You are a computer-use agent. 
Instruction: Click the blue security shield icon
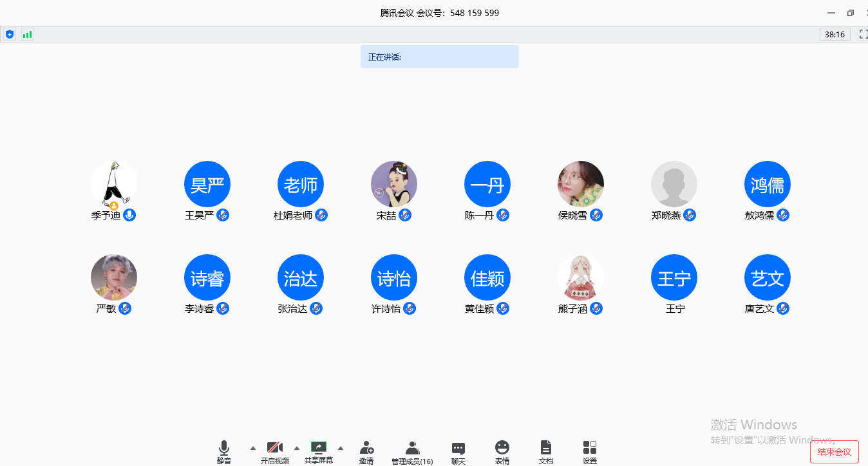(10, 34)
